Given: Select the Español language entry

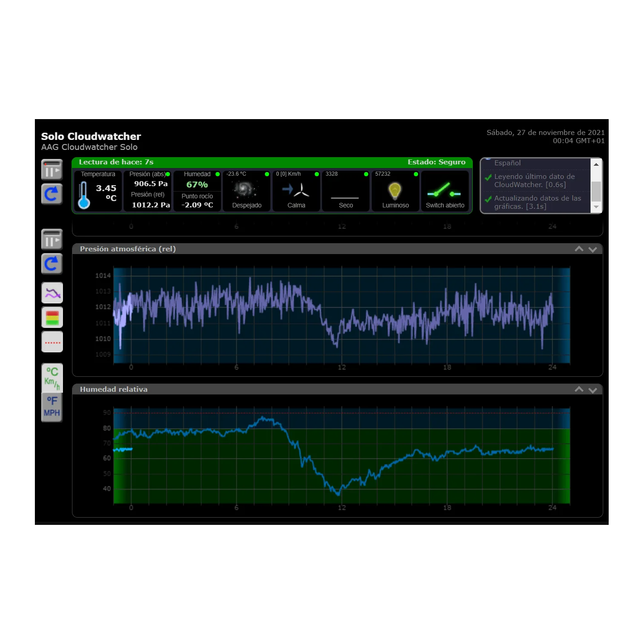Looking at the screenshot, I should 507,163.
